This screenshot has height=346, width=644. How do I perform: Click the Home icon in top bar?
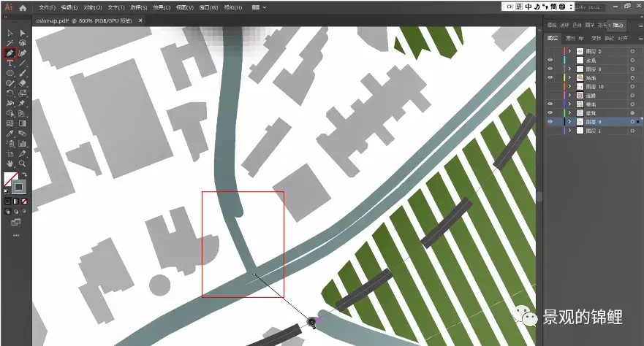click(x=23, y=7)
